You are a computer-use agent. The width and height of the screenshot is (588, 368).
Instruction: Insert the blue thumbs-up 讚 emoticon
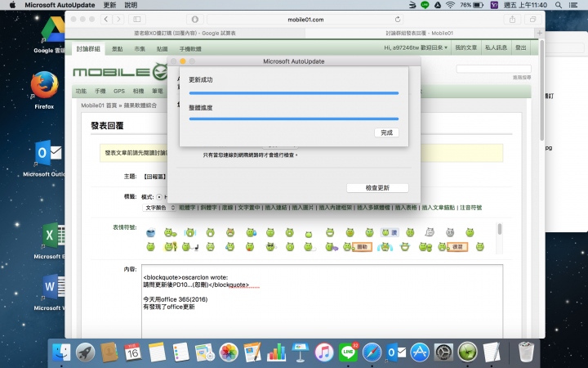coord(390,233)
